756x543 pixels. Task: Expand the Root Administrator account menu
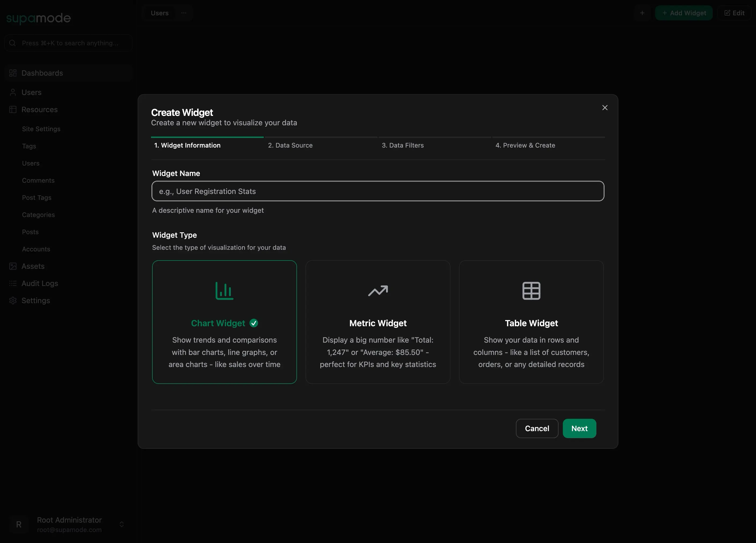click(121, 524)
